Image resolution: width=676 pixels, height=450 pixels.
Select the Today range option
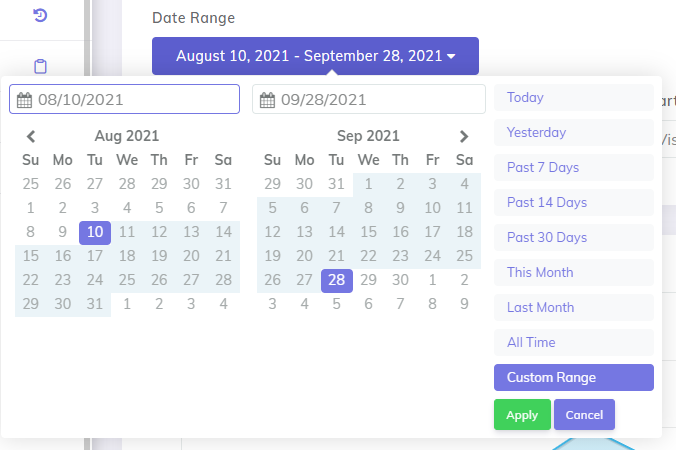(574, 97)
